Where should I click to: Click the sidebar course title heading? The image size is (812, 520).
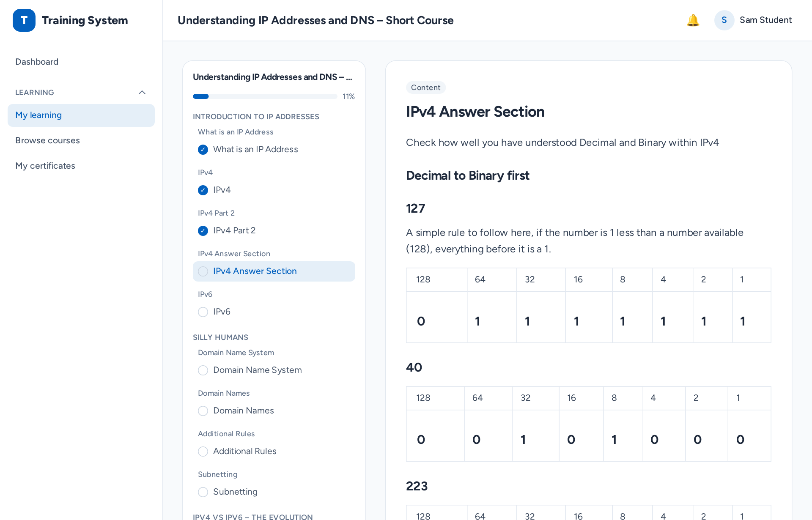[x=272, y=77]
